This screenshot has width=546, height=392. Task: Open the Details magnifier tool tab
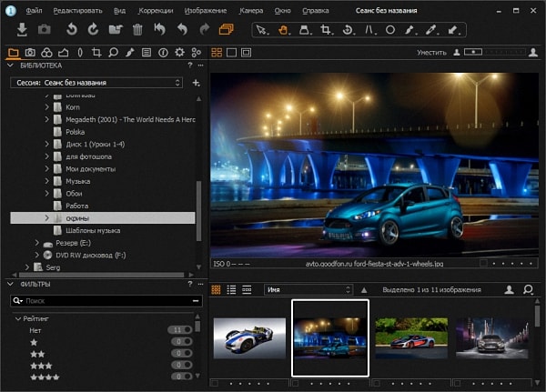[113, 53]
